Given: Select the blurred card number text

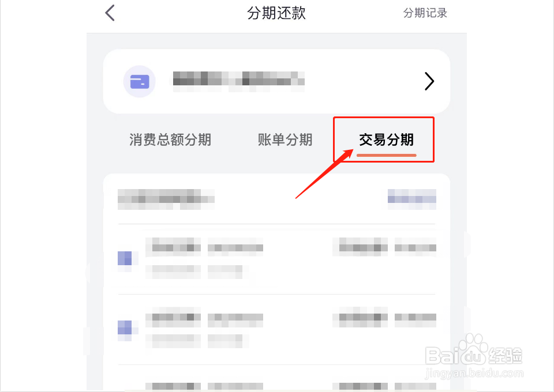Looking at the screenshot, I should tap(238, 81).
